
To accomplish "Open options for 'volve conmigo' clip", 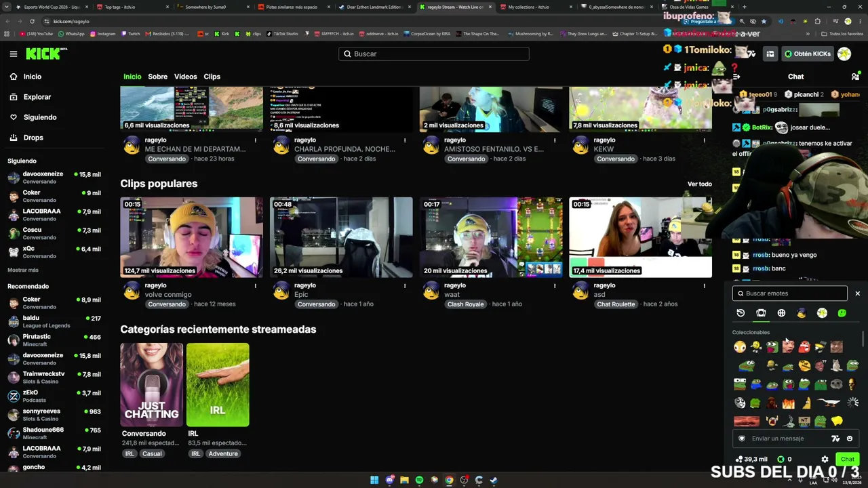I will 256,285.
